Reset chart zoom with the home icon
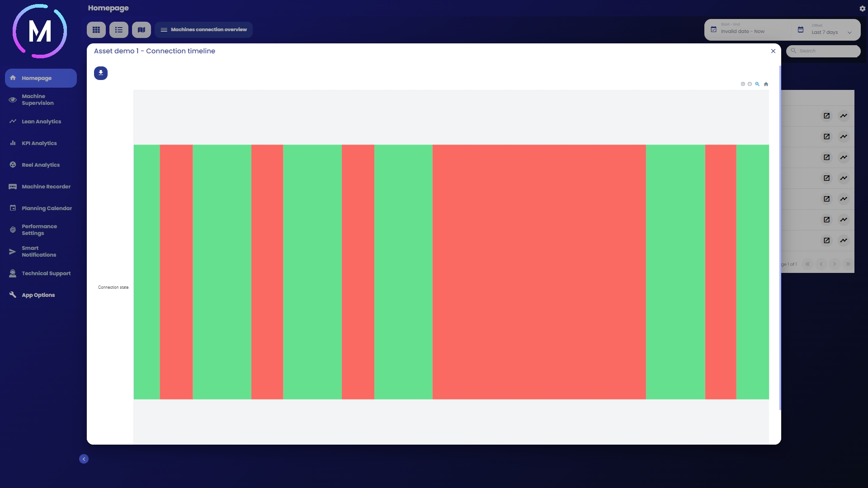This screenshot has width=868, height=488. coord(766,84)
